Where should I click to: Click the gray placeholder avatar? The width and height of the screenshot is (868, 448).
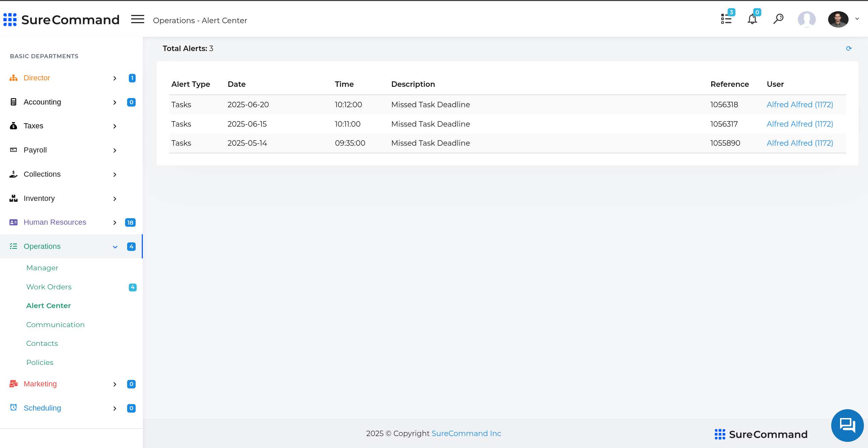(x=806, y=19)
